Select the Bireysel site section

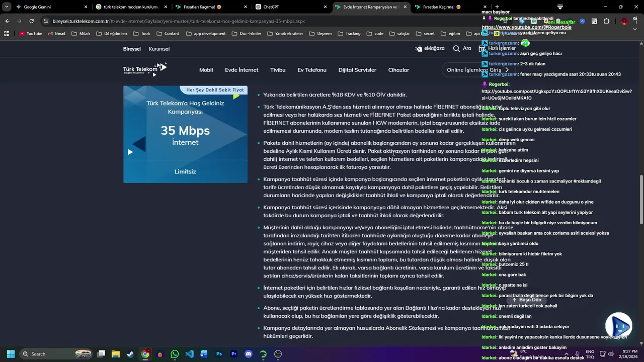(132, 49)
